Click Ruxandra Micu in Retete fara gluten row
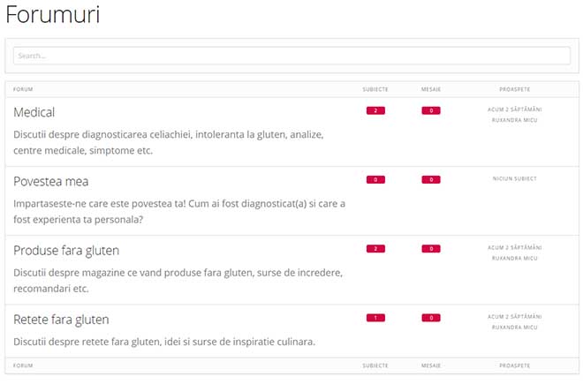The height and width of the screenshot is (392, 583). [514, 327]
